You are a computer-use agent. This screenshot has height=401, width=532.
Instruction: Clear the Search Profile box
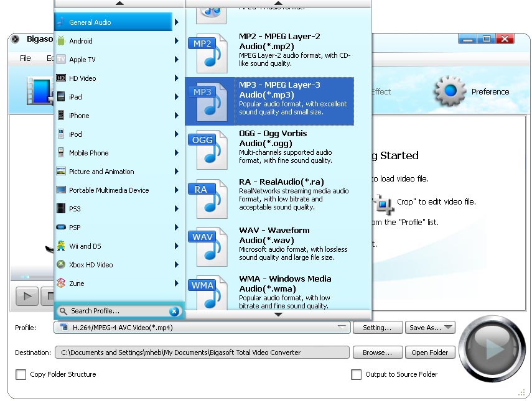tap(174, 311)
